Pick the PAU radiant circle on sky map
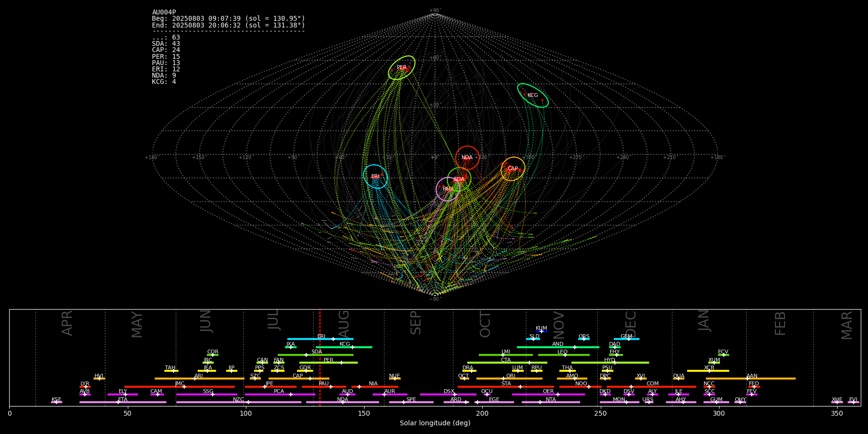Screen dimensions: 868x434 pos(448,189)
